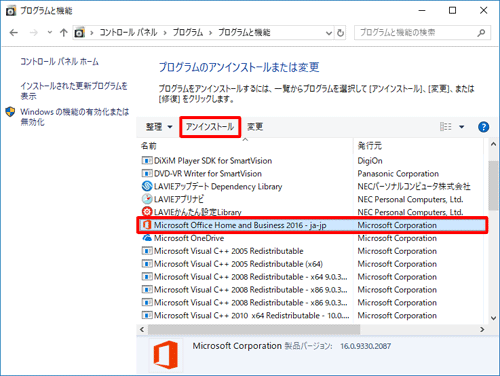The width and height of the screenshot is (500, 376).
Task: Click Microsoft Corporation cell in OneDrive row
Action: 397,238
